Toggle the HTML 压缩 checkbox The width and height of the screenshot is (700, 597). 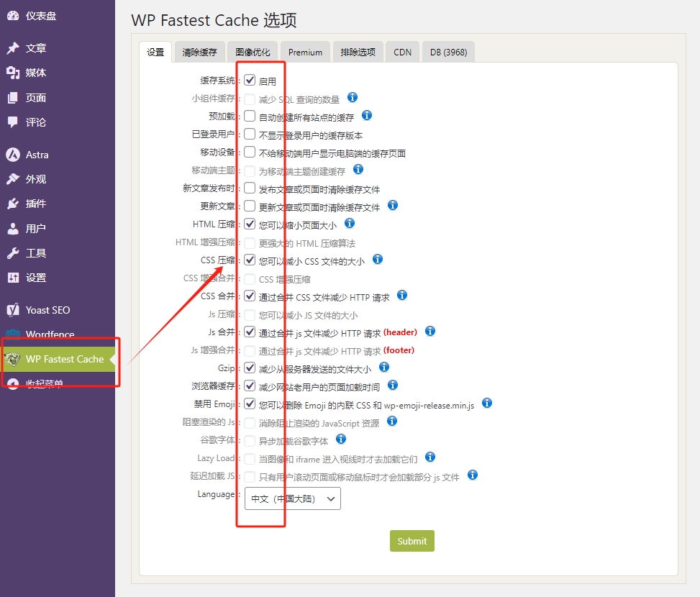tap(250, 224)
